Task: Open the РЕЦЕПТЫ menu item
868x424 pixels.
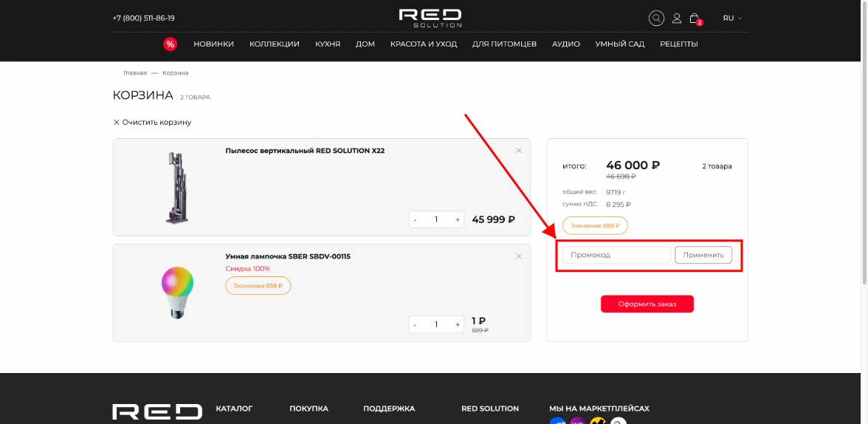Action: (679, 44)
